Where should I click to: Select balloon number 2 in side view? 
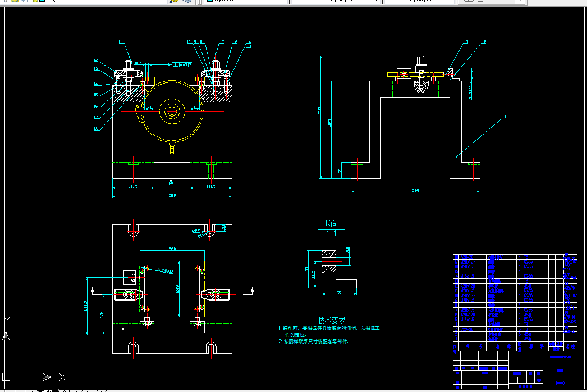[485, 42]
